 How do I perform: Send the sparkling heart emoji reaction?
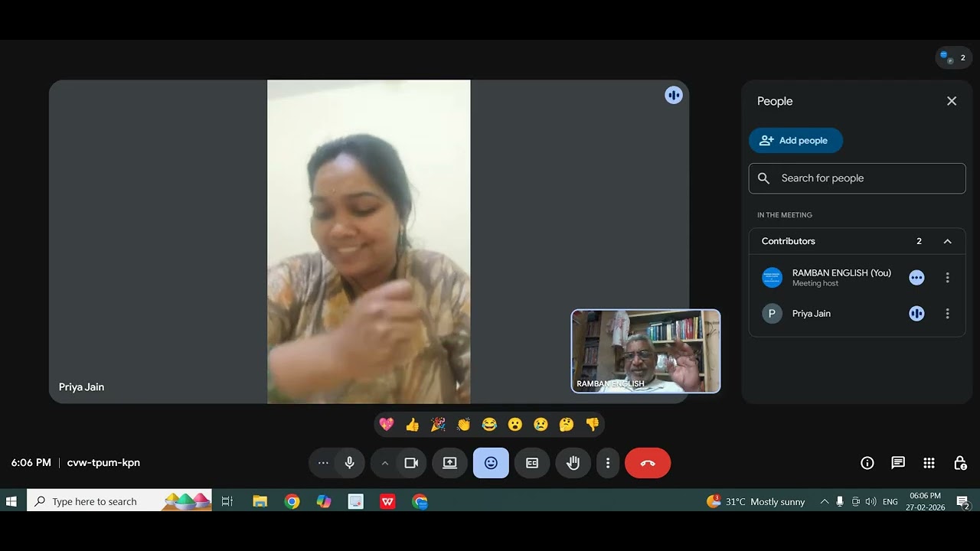(x=387, y=424)
